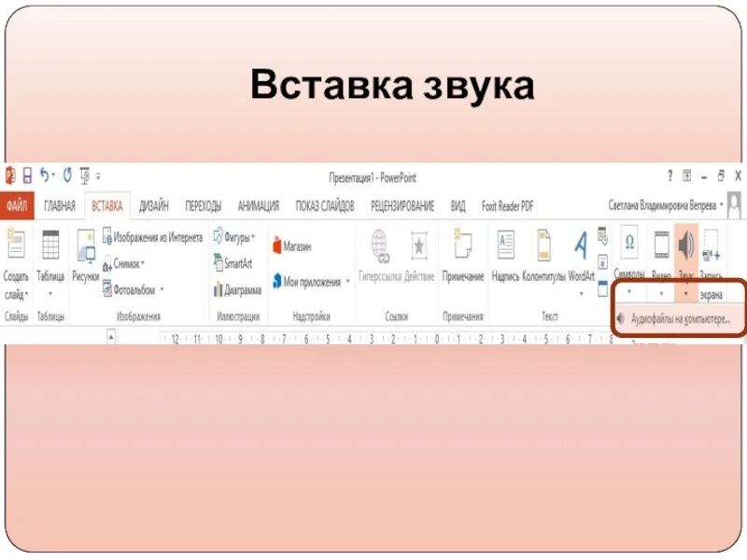Screen dimensions: 747x560
Task: Switch to the ДИЗАЙН tab
Action: tap(153, 206)
